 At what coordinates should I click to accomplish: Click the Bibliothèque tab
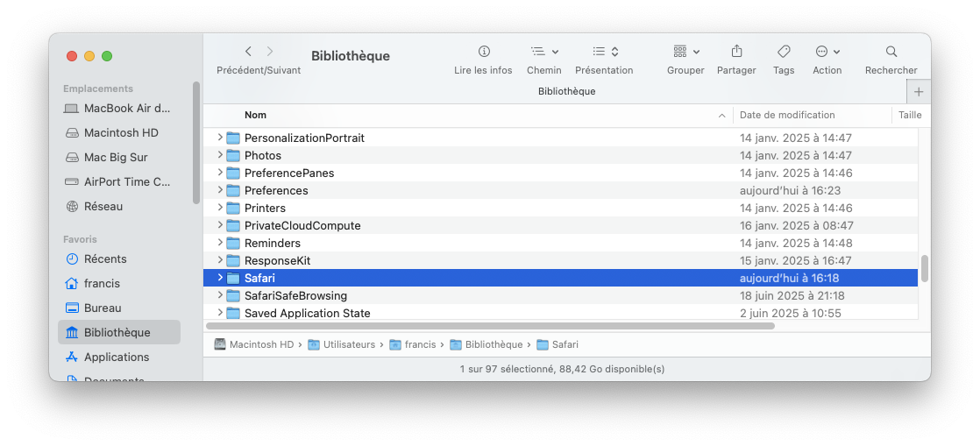(566, 91)
